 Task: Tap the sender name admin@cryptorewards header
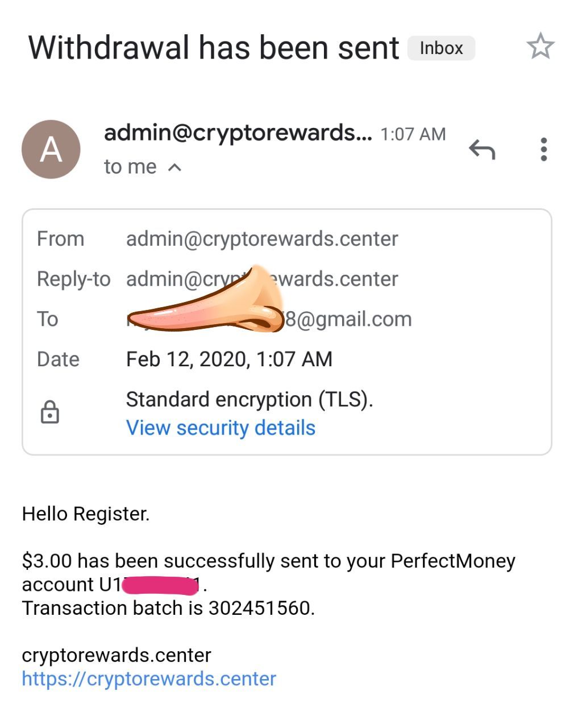pyautogui.click(x=238, y=133)
